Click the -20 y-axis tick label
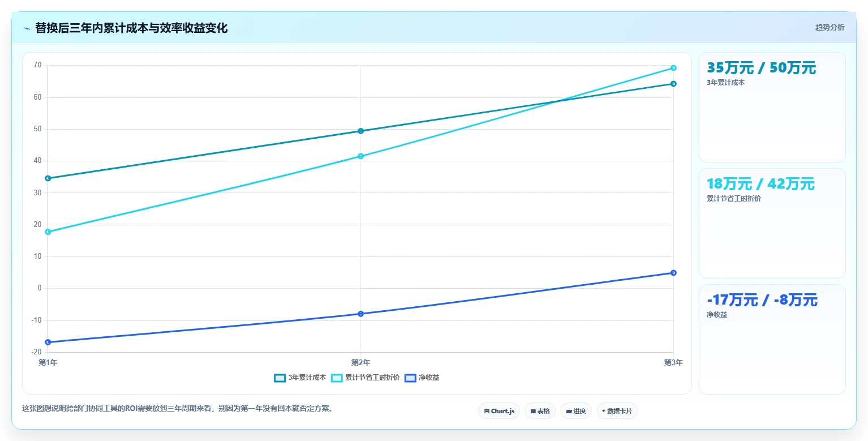This screenshot has height=441, width=868. [x=36, y=352]
